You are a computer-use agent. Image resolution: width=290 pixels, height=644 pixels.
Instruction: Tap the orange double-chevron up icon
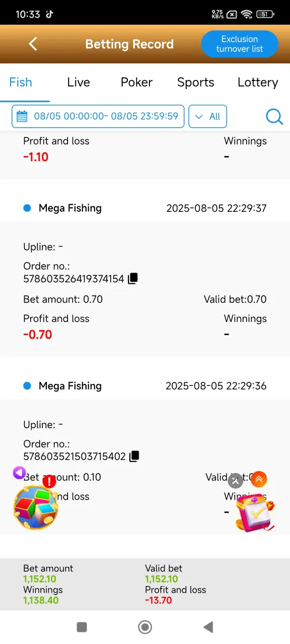pyautogui.click(x=259, y=479)
